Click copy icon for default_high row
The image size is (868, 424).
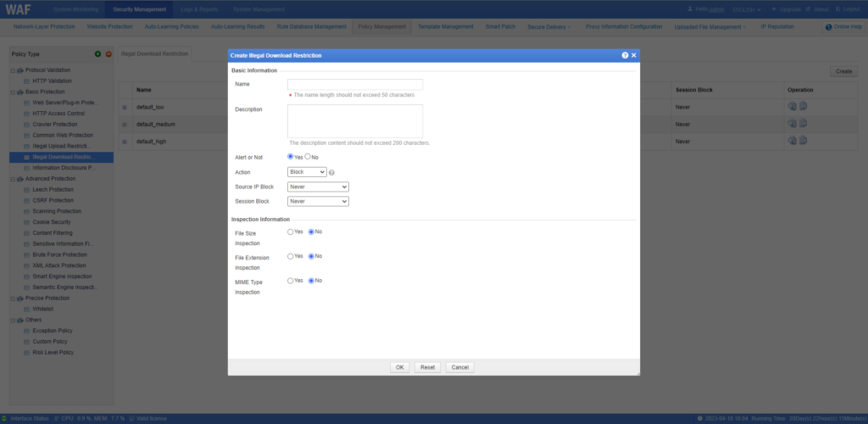tap(804, 141)
